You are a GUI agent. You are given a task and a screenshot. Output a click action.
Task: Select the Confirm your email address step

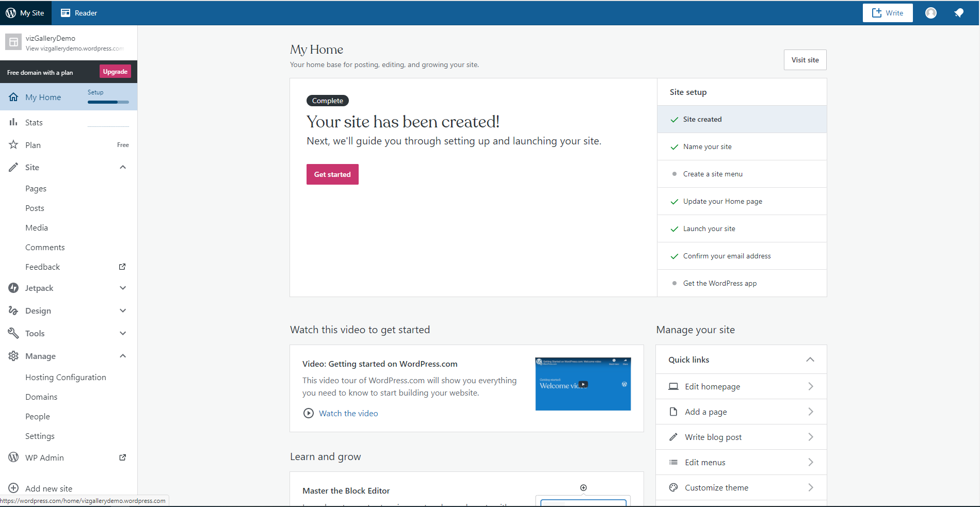click(742, 256)
